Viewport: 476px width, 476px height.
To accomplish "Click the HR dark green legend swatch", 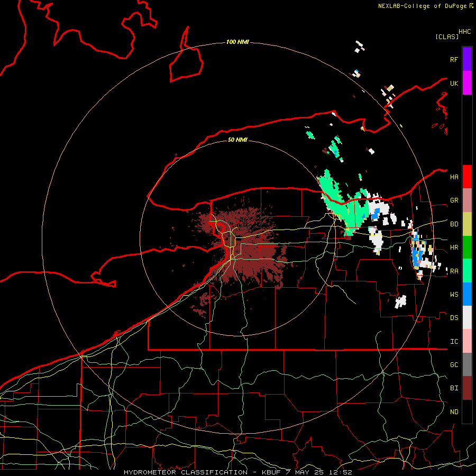I will pos(467,248).
